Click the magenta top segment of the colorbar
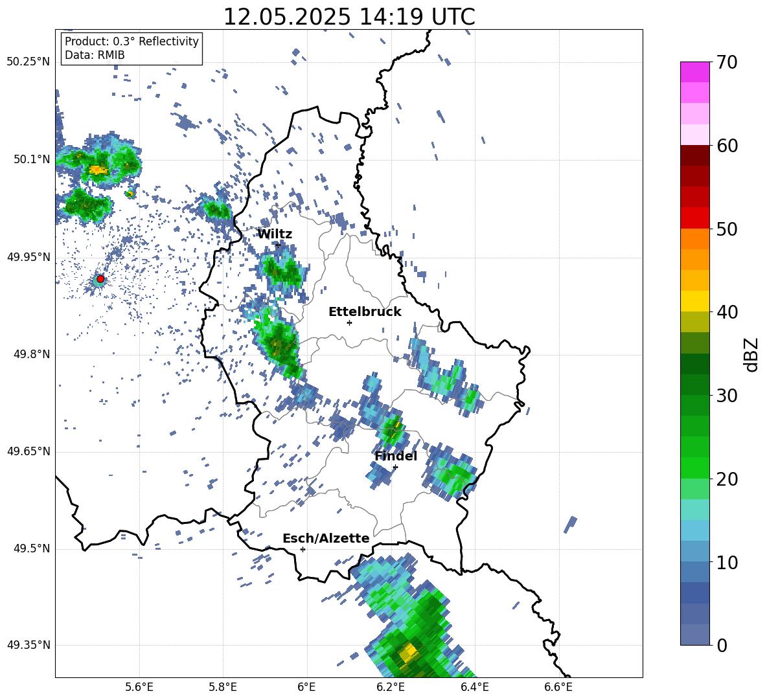The height and width of the screenshot is (700, 767). click(694, 72)
